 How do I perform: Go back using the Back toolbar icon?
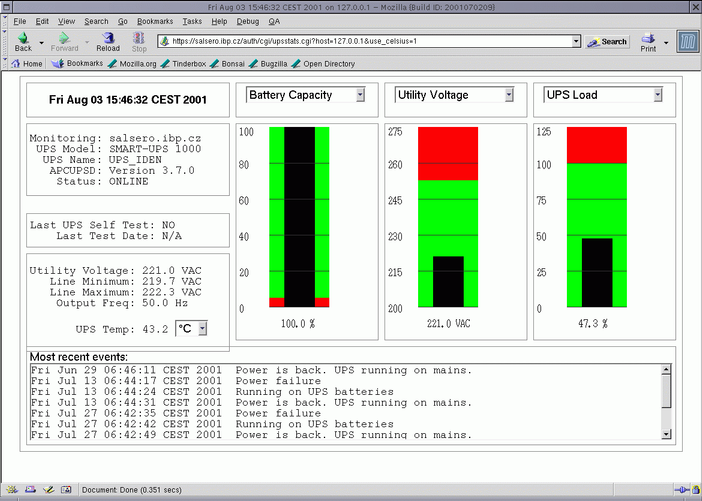23,42
